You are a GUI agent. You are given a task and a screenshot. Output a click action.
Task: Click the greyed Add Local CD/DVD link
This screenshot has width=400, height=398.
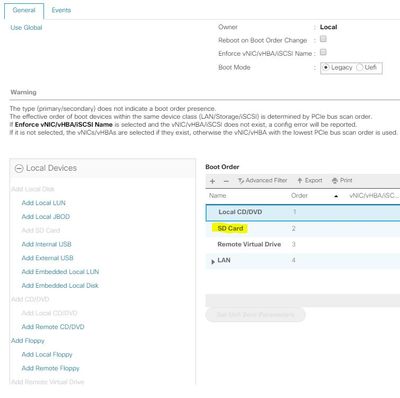point(49,313)
